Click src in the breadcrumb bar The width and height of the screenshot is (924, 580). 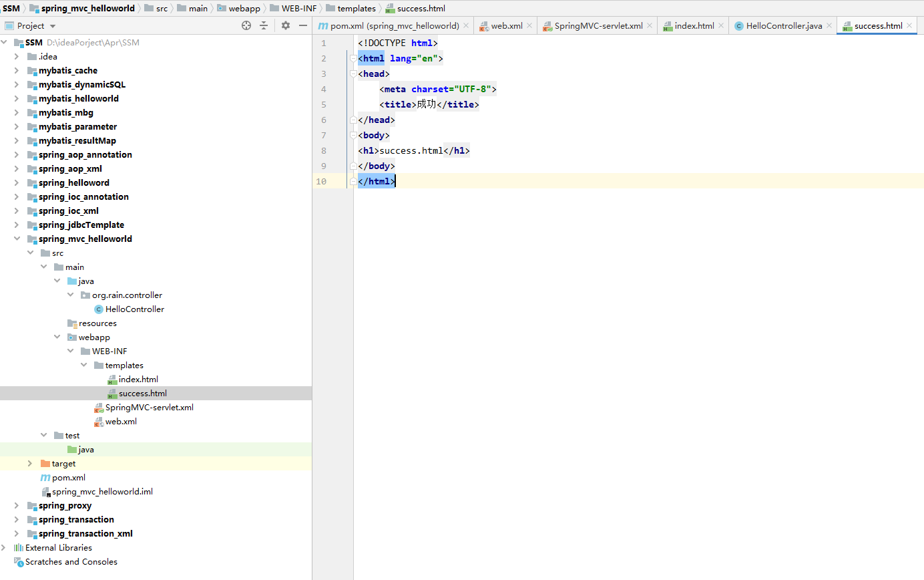[156, 9]
